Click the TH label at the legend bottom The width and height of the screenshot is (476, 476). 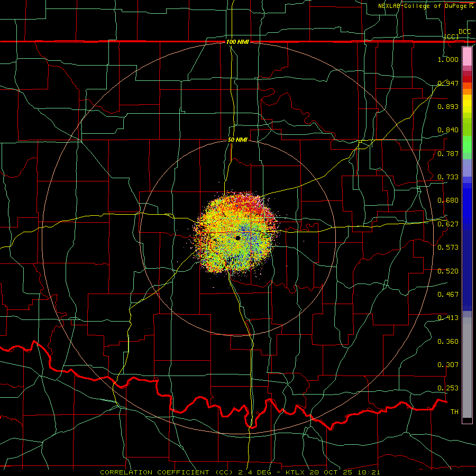[454, 412]
